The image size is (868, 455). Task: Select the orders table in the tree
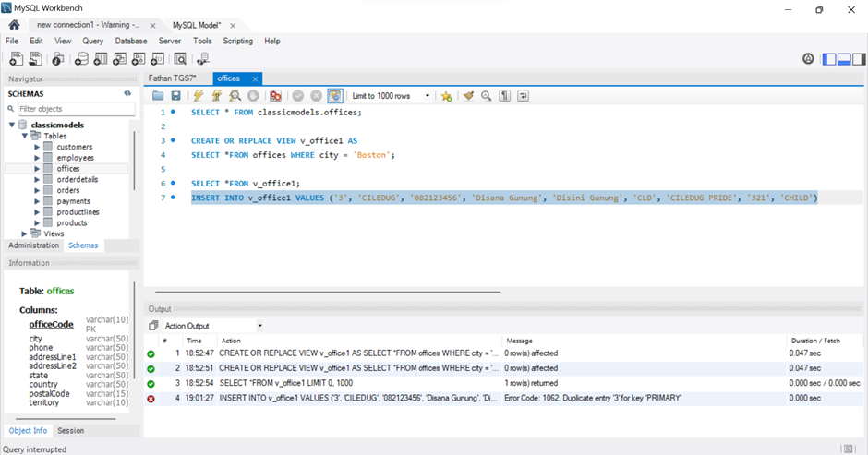(x=68, y=190)
